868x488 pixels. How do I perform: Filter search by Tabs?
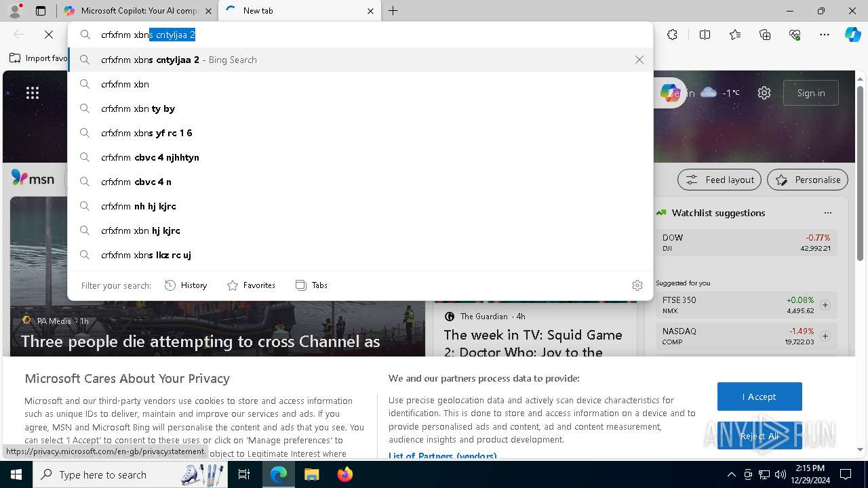click(x=311, y=285)
